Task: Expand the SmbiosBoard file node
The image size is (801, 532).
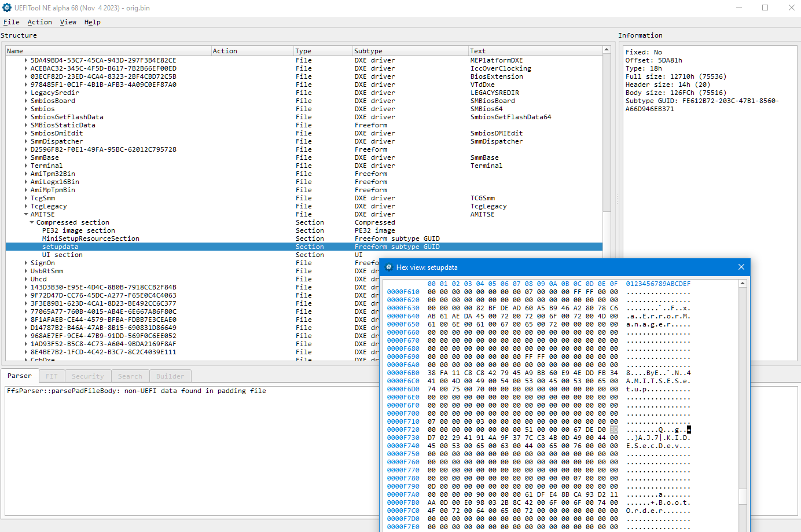Action: [x=26, y=101]
